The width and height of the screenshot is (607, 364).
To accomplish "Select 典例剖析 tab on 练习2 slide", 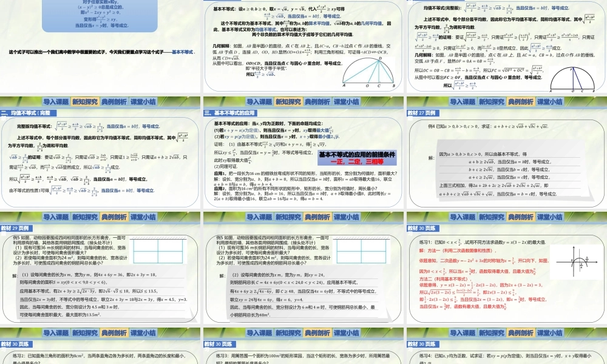I will click(x=114, y=332).
